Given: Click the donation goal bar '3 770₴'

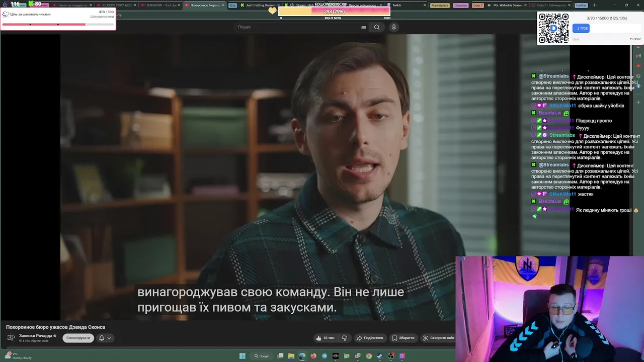Looking at the screenshot, I should (607, 29).
